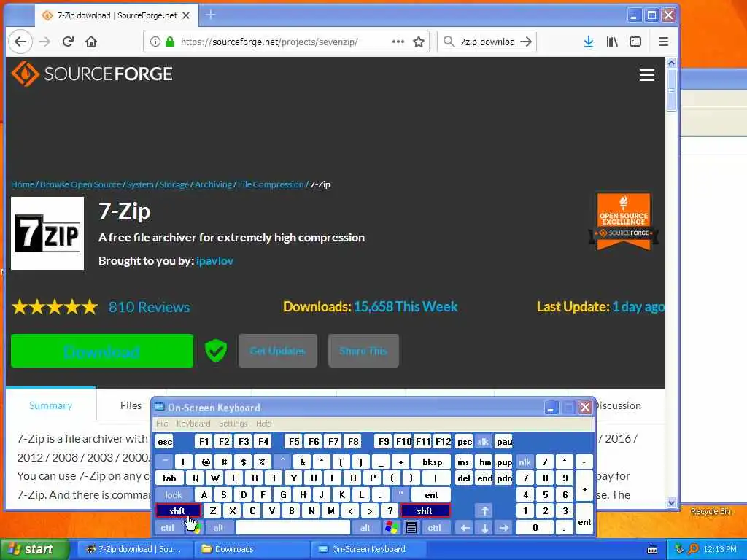Click the right arrow key on-screen

503,528
